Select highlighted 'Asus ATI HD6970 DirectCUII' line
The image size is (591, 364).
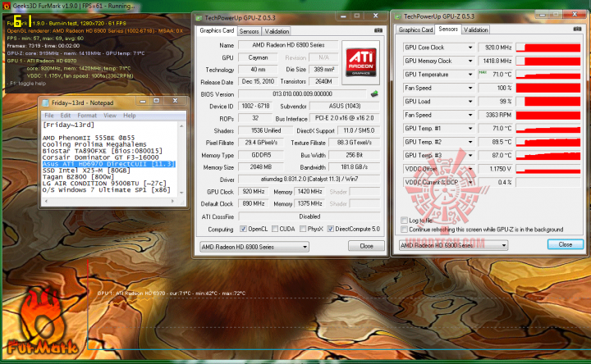pyautogui.click(x=109, y=164)
